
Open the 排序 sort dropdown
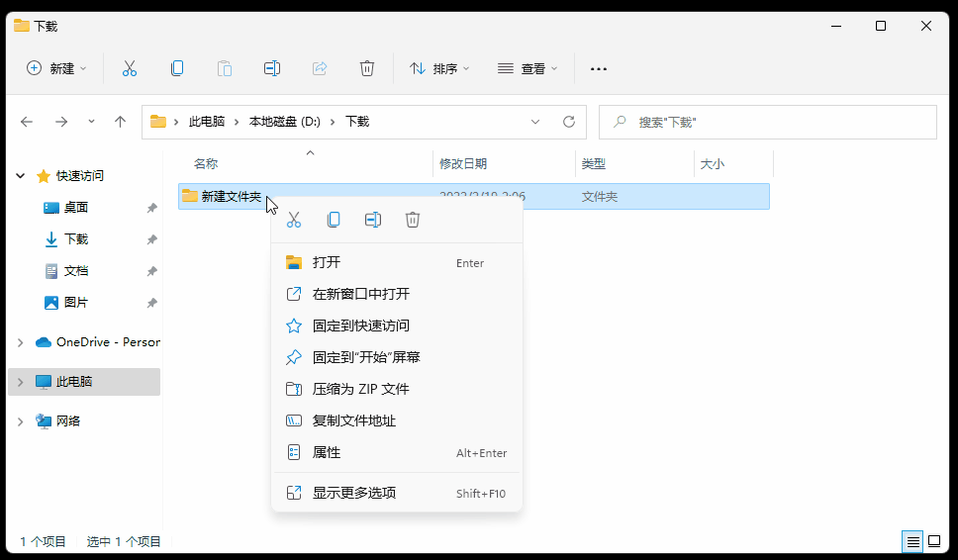tap(439, 68)
